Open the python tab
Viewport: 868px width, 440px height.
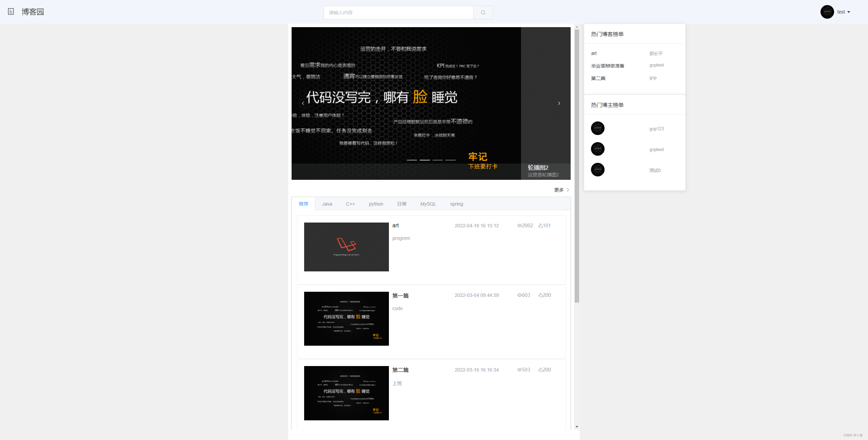pos(376,204)
